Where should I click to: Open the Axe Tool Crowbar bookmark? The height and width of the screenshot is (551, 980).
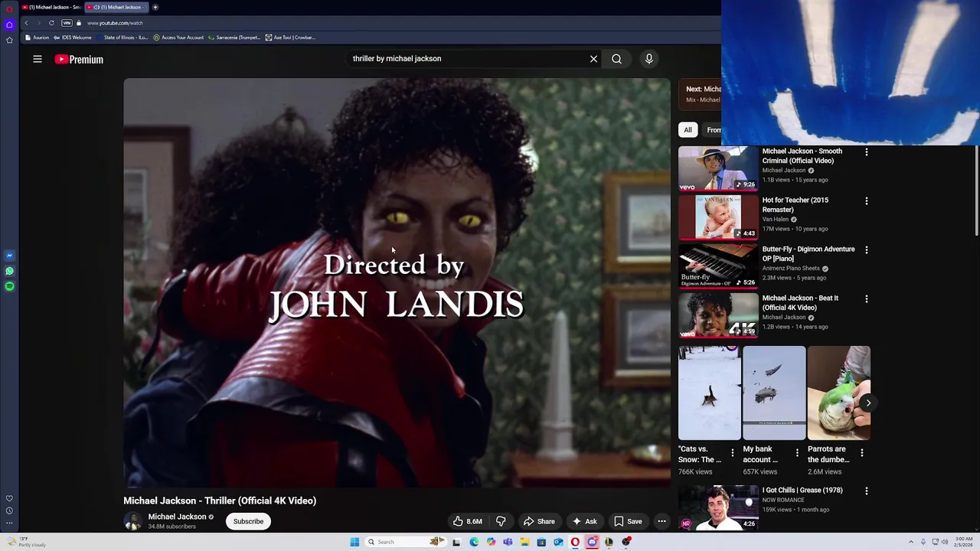(290, 37)
